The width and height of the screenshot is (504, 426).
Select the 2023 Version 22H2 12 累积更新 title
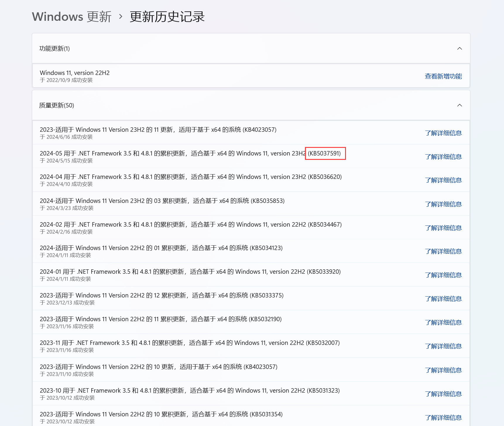tap(162, 295)
